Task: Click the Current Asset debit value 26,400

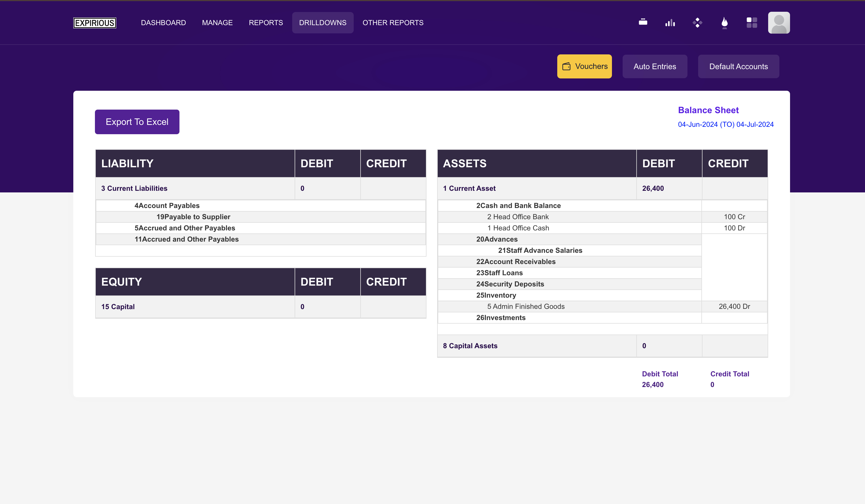Action: (653, 188)
